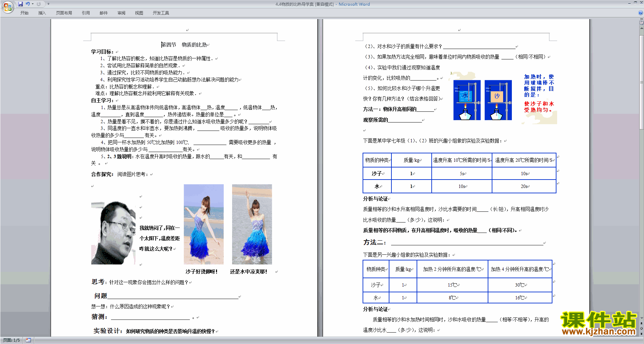Image resolution: width=644 pixels, height=344 pixels.
Task: Open Customize Quick Access Toolbar dropdown
Action: (48, 4)
